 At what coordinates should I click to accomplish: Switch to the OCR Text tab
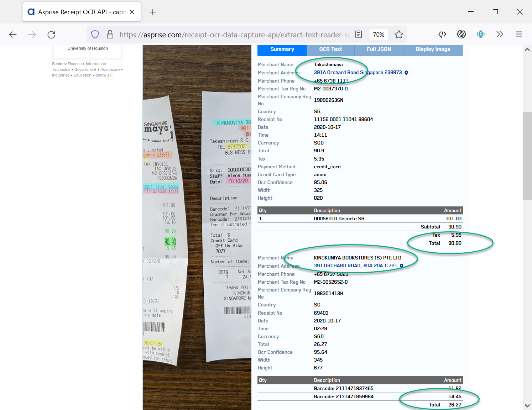[x=330, y=49]
